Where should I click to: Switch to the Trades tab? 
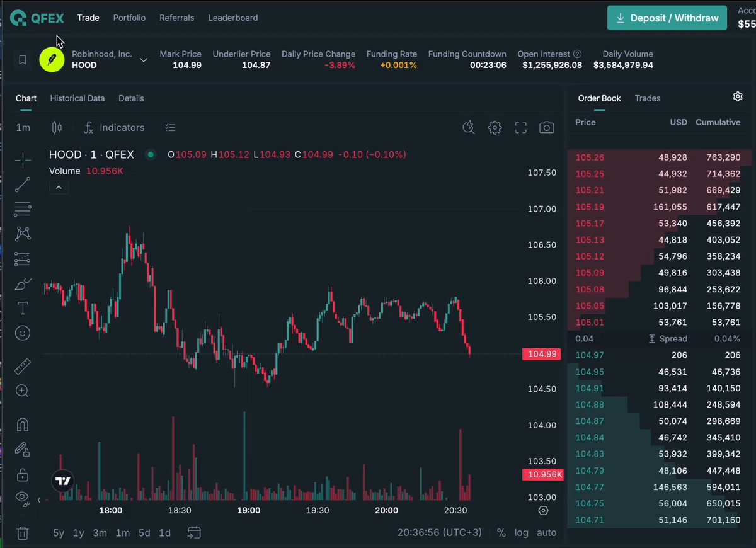click(x=648, y=98)
